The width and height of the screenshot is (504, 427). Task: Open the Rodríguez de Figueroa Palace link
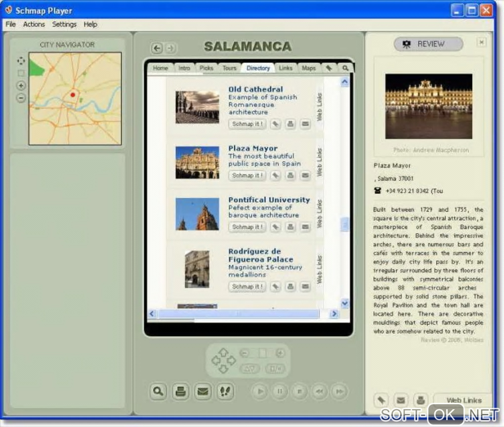261,256
